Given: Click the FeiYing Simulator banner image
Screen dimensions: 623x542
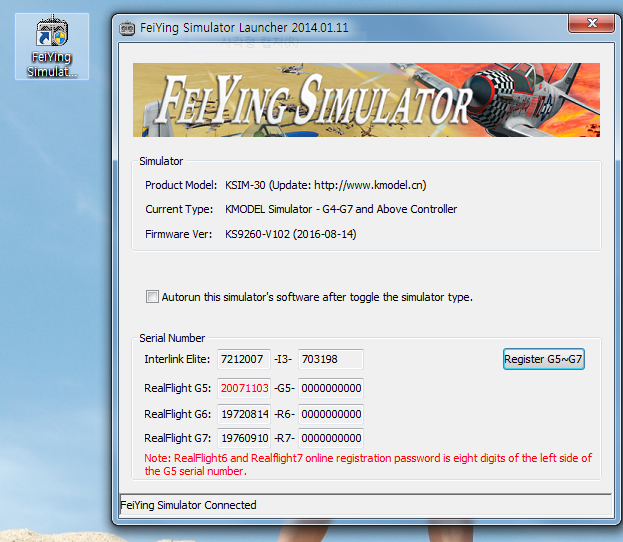Looking at the screenshot, I should (x=366, y=100).
